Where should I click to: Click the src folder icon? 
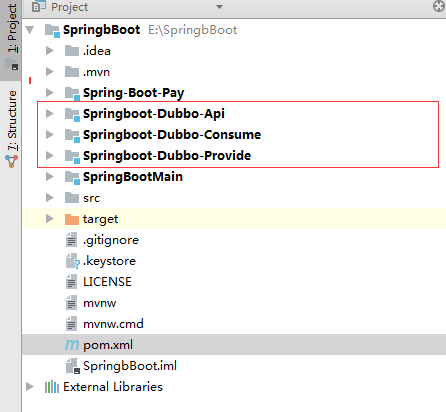pos(72,198)
